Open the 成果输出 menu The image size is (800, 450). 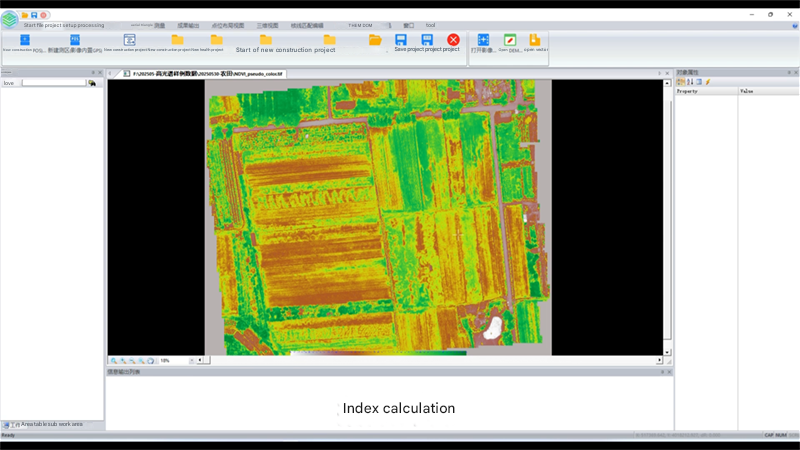(188, 25)
